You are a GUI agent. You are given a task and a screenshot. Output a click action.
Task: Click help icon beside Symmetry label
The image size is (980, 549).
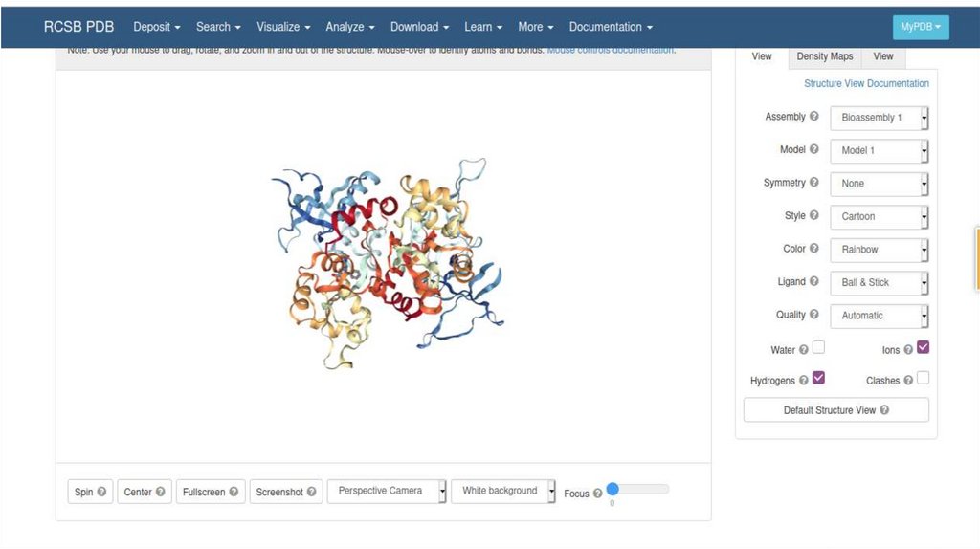pos(814,183)
